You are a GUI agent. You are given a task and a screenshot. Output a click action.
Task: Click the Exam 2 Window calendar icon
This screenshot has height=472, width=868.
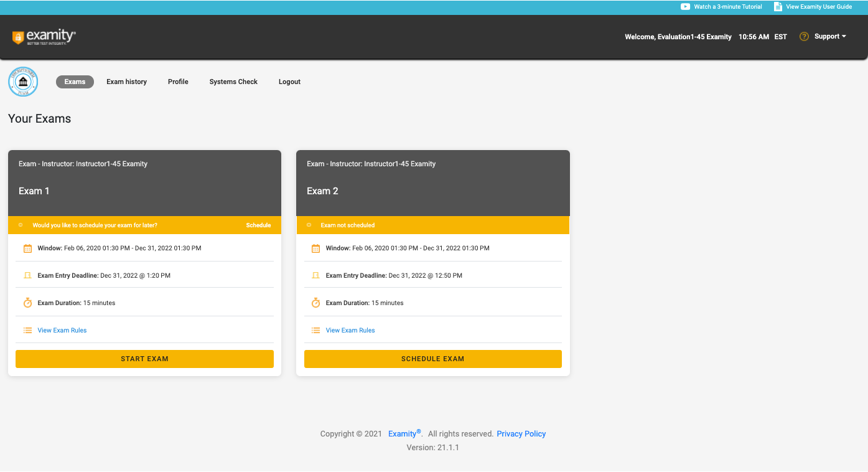(315, 248)
